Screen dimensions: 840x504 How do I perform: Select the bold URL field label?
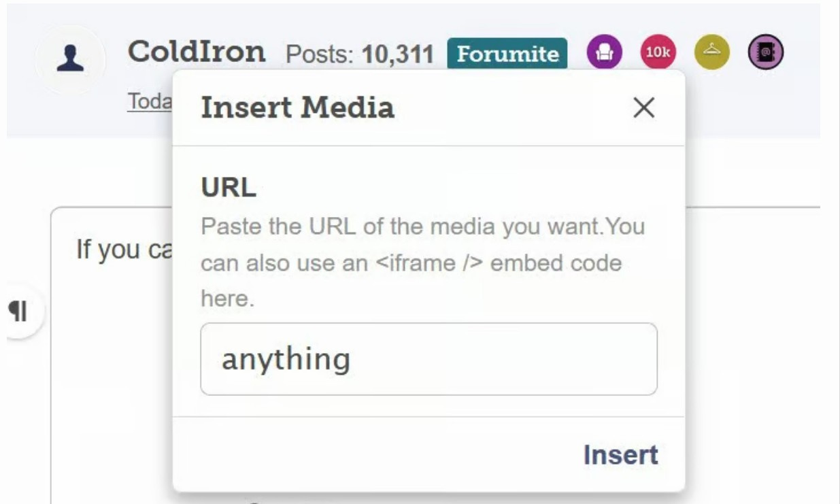[229, 188]
